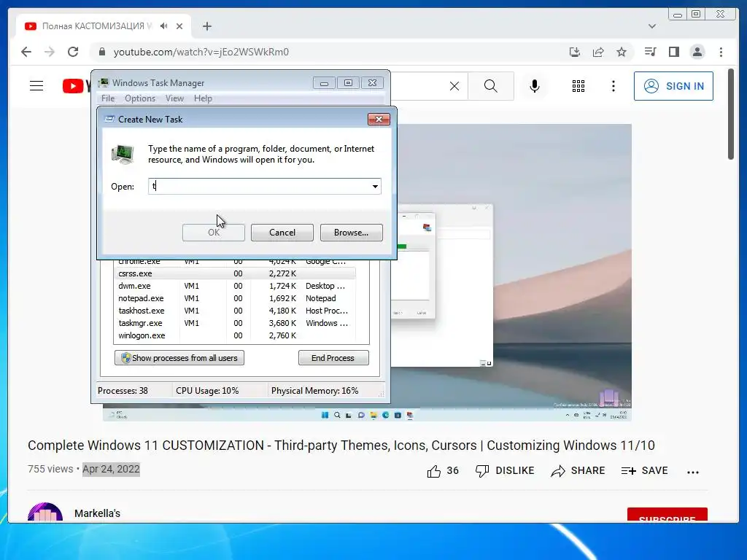747x560 pixels.
Task: Click the padlock site info icon
Action: point(102,52)
